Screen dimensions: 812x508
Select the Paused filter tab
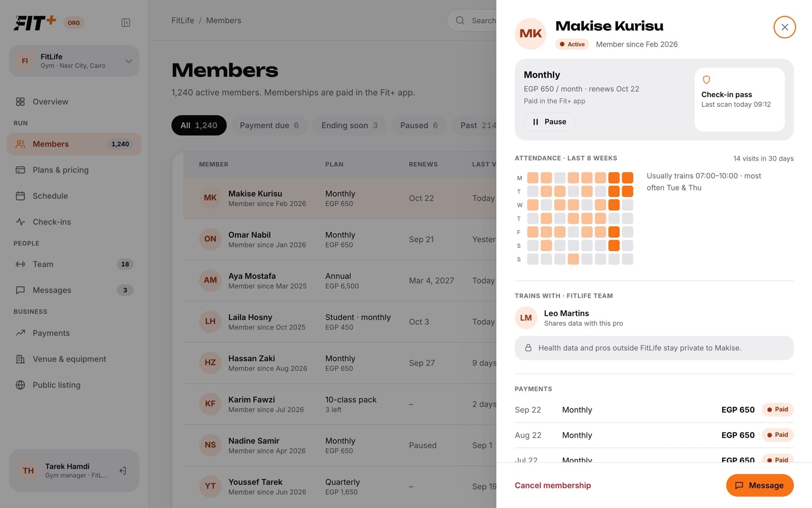pos(419,125)
